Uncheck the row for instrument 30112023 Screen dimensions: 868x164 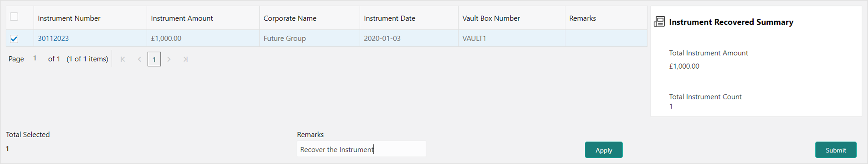(x=14, y=39)
